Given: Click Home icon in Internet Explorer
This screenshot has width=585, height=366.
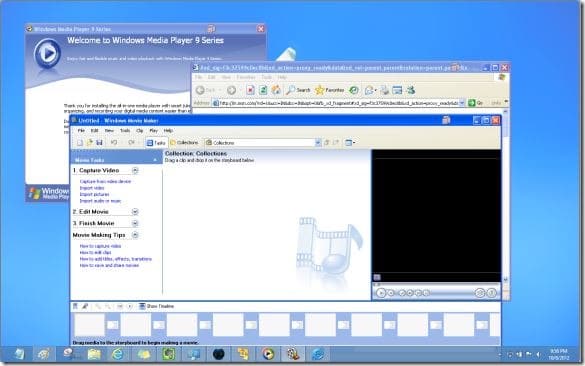Looking at the screenshot, I should [x=276, y=90].
